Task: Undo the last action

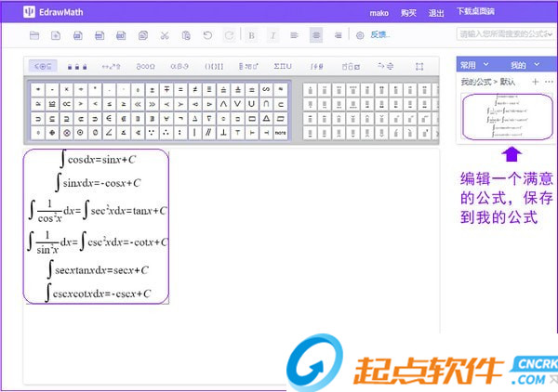Action: click(x=207, y=35)
